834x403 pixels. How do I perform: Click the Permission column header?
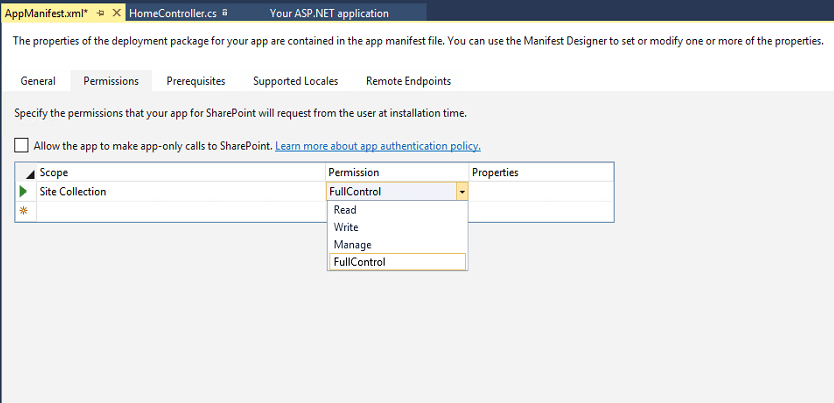(397, 172)
